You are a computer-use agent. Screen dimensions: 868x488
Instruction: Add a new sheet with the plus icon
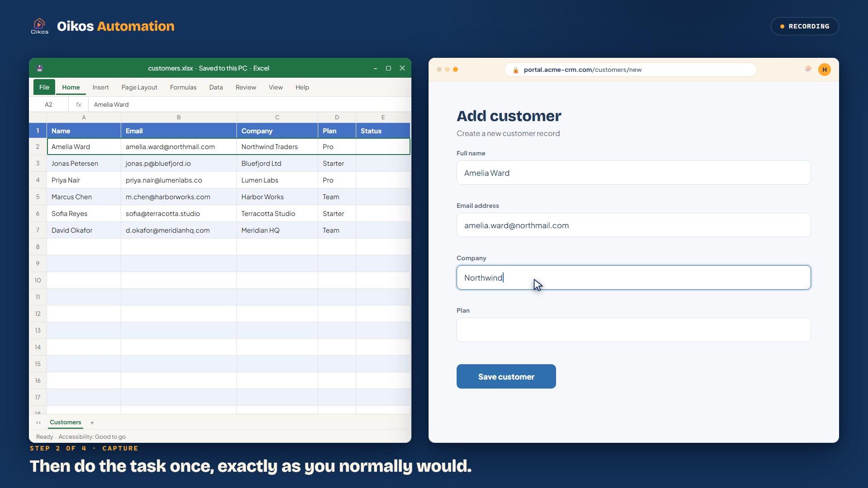click(x=92, y=423)
